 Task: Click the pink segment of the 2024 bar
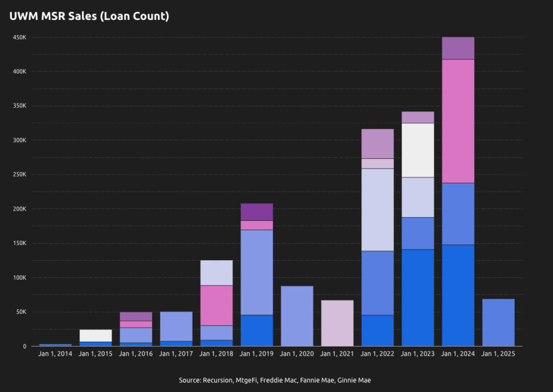pyautogui.click(x=458, y=121)
